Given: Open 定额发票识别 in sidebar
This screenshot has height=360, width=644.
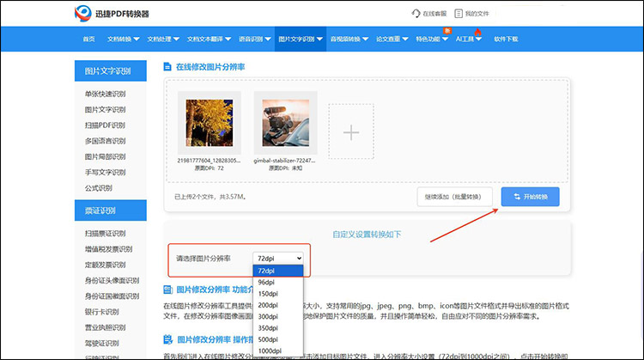Looking at the screenshot, I should tap(105, 265).
